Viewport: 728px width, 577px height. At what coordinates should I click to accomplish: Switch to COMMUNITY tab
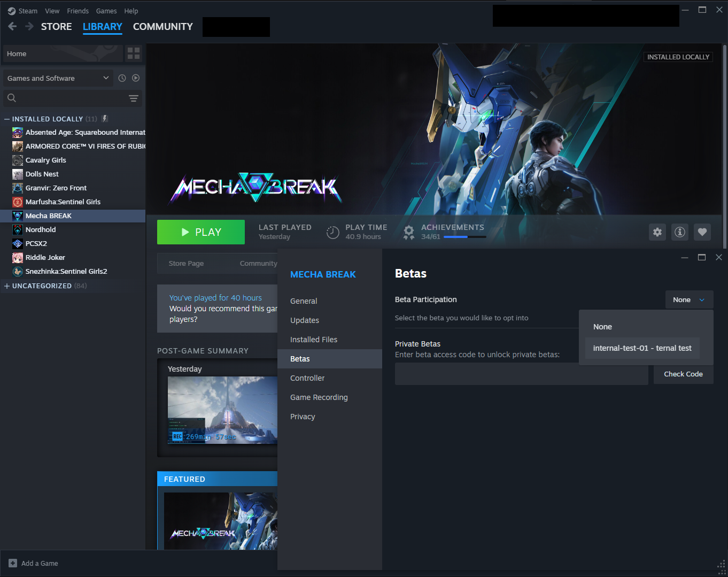[163, 26]
